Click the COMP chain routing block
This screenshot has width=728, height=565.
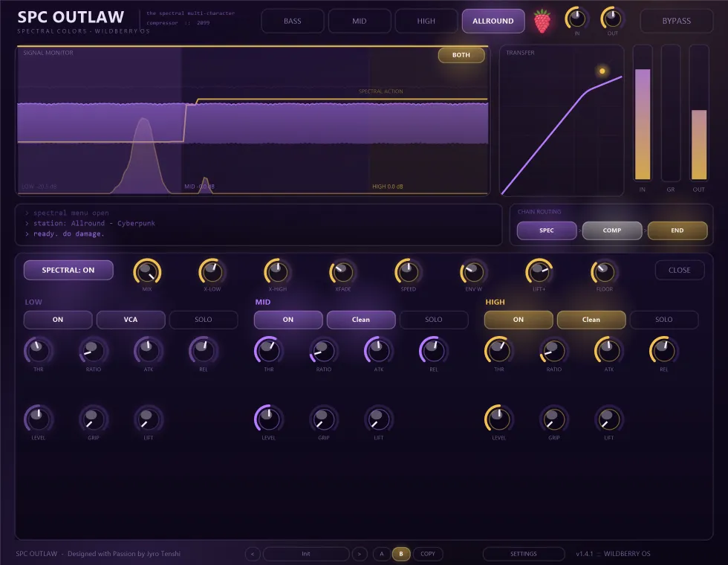[x=612, y=230]
